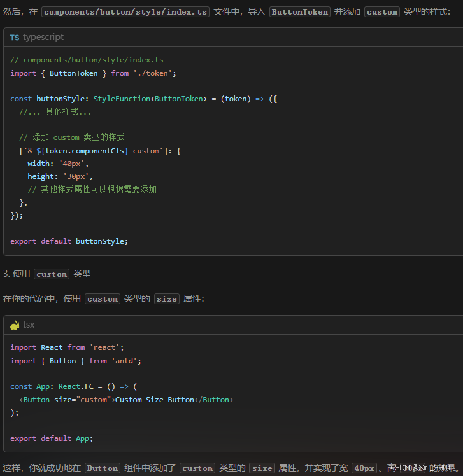Click the comment '// 添加 custom 类型的样式'
This screenshot has width=463, height=476.
tap(72, 137)
